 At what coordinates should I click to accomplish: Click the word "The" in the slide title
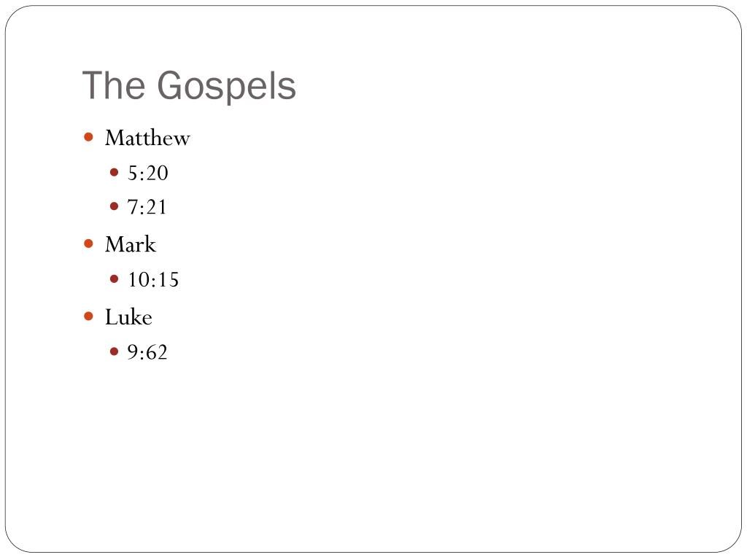coord(113,86)
